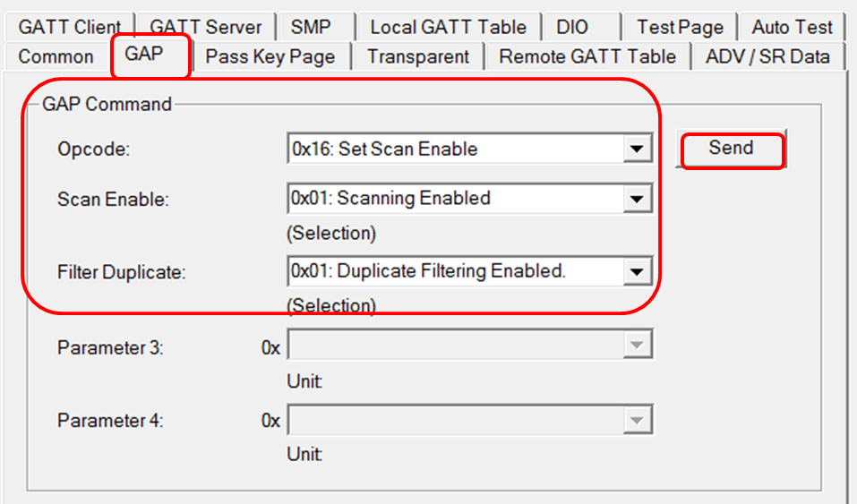Open the Local GATT Table tab
The height and width of the screenshot is (504, 857).
pyautogui.click(x=449, y=27)
